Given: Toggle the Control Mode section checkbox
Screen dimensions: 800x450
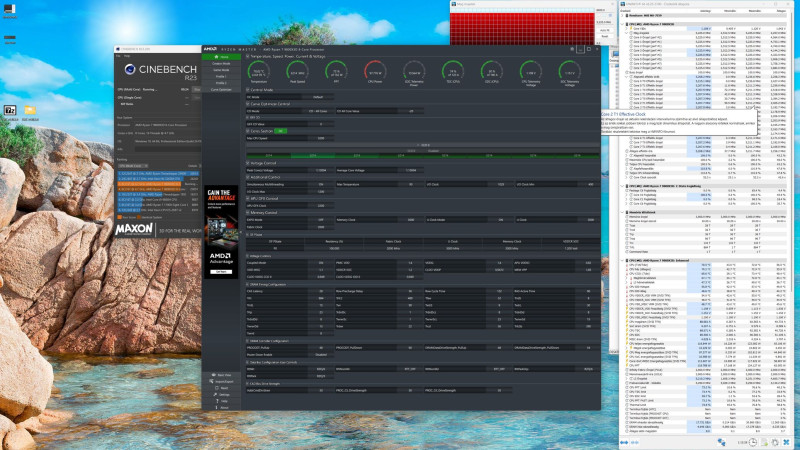Looking at the screenshot, I should 248,90.
